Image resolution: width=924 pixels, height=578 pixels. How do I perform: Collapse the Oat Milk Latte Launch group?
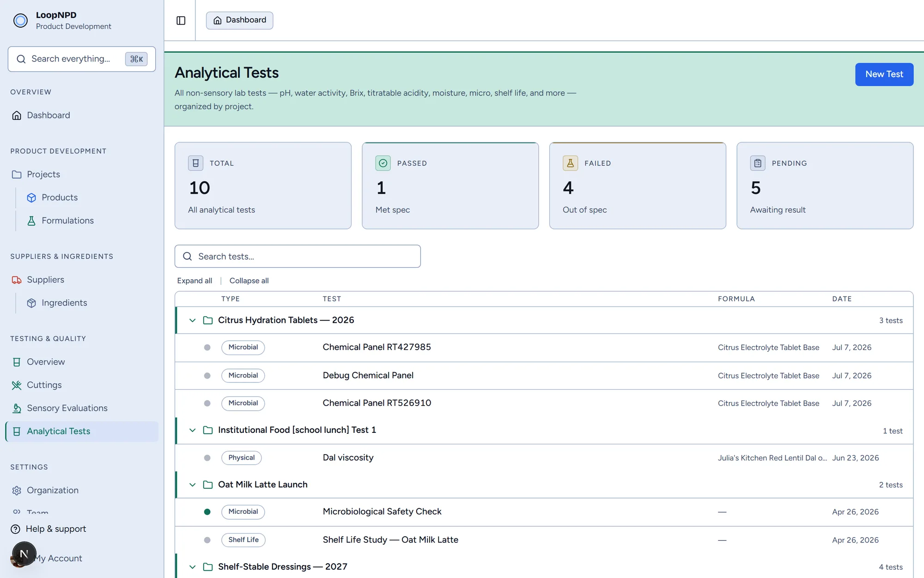[x=193, y=485]
